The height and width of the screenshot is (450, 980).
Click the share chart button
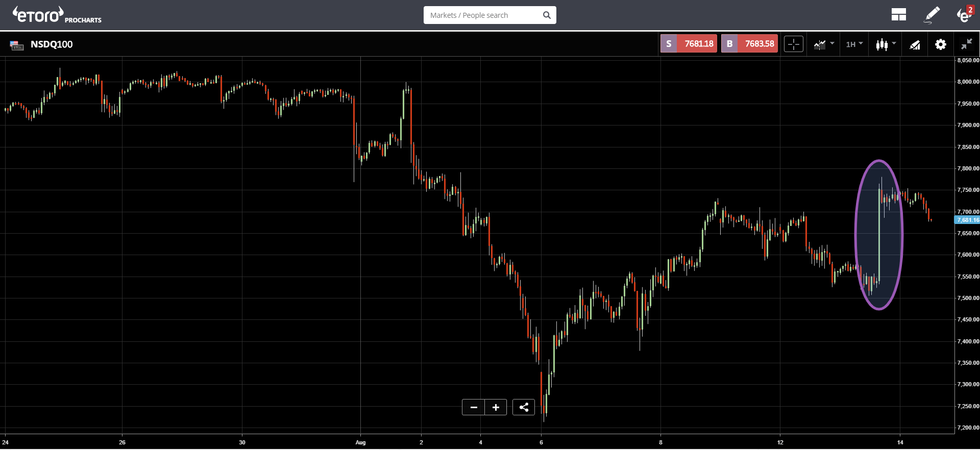coord(524,407)
